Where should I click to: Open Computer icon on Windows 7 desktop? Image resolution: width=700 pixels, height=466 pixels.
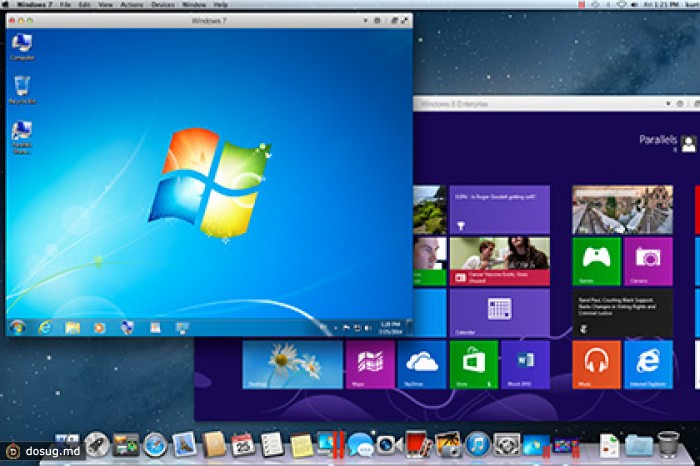point(22,46)
